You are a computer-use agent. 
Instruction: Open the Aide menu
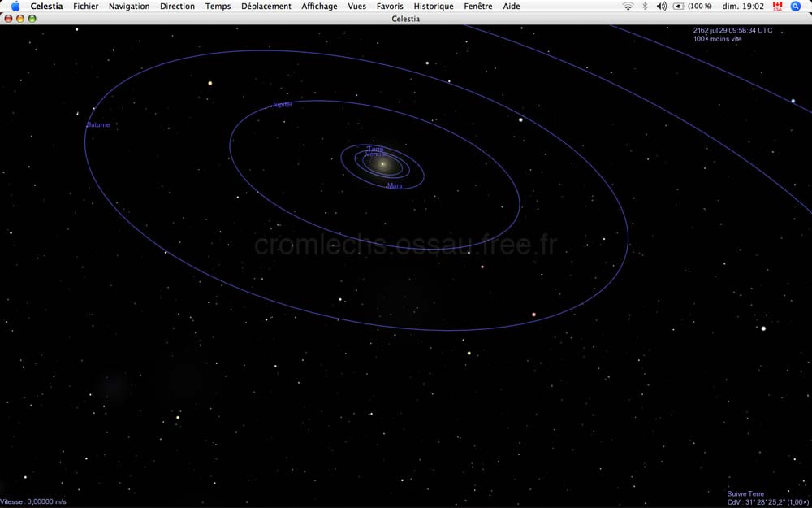tap(512, 7)
